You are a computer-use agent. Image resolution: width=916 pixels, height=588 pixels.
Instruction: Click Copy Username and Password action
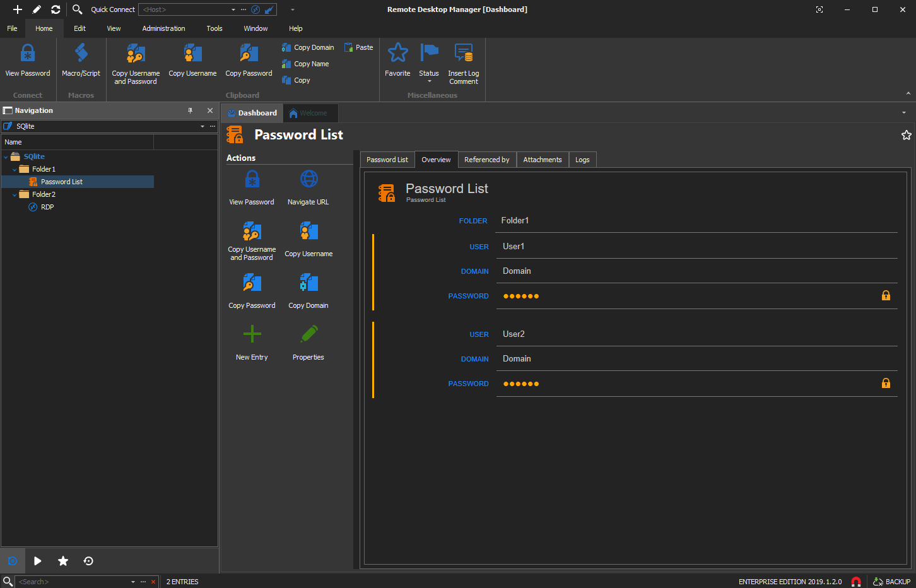click(252, 240)
